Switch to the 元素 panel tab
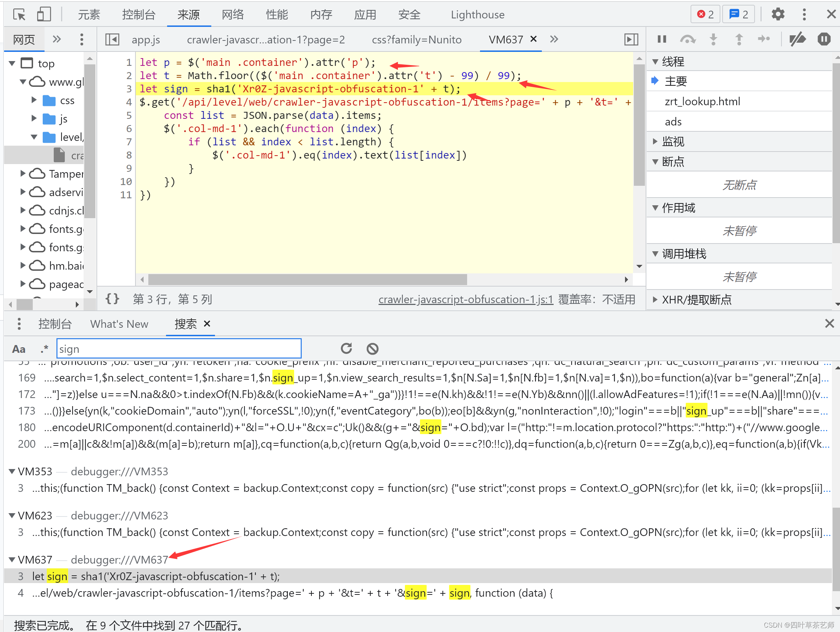This screenshot has height=632, width=840. click(x=89, y=14)
